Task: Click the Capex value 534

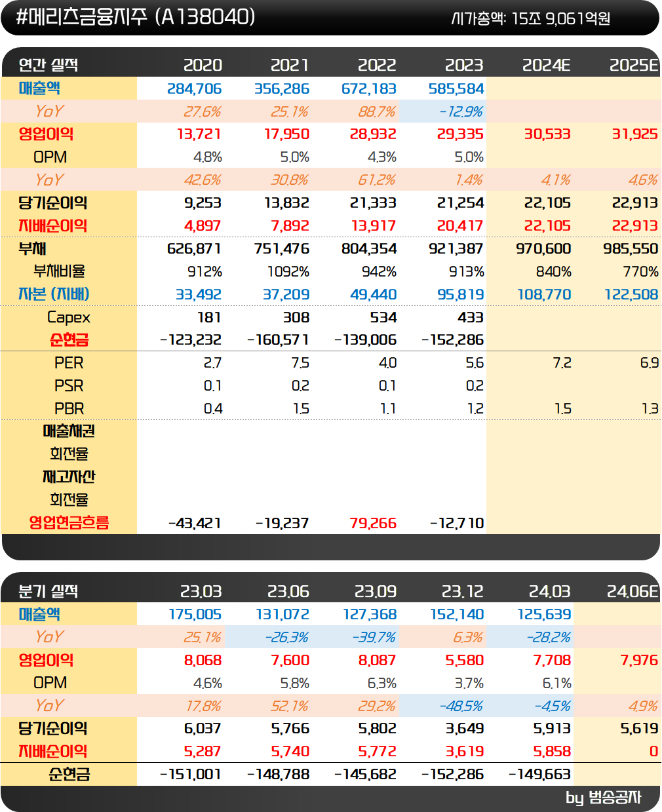Action: 383,317
